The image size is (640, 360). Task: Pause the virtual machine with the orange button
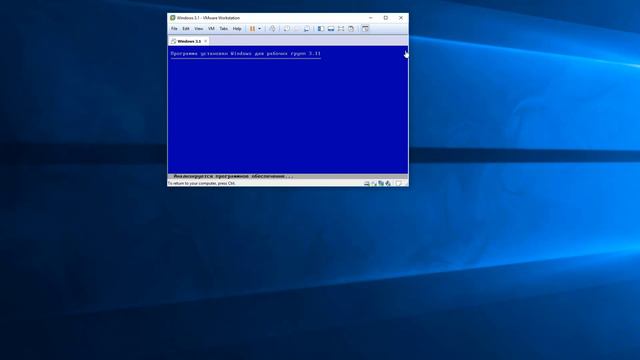pyautogui.click(x=252, y=29)
